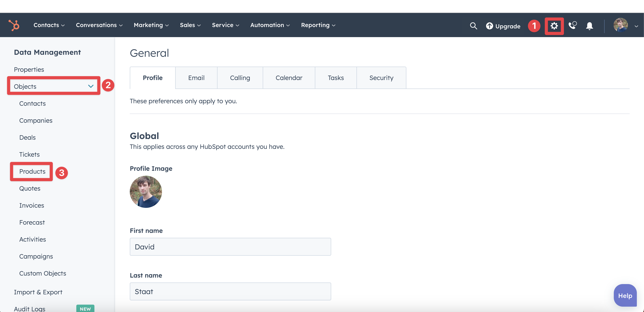Open the Reporting dropdown menu
The height and width of the screenshot is (312, 644).
[318, 25]
